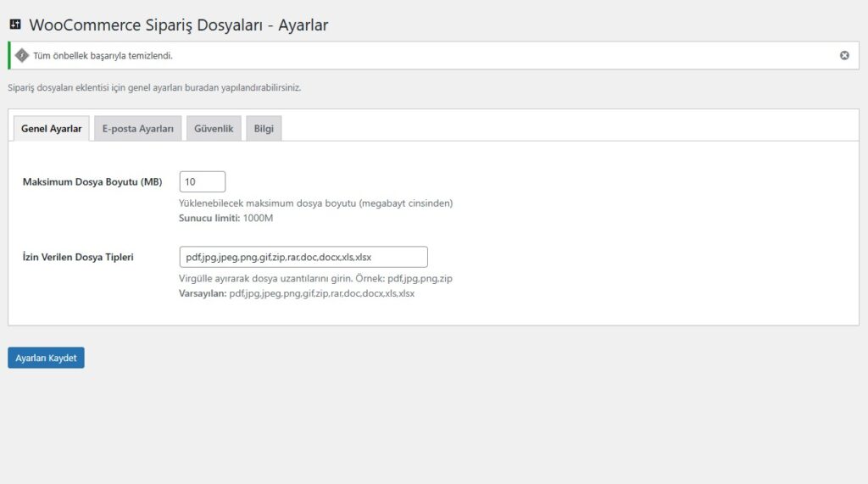The width and height of the screenshot is (868, 484).
Task: Click the 'Tüm önbellek başarıyla temizlendi.' message
Action: point(103,56)
